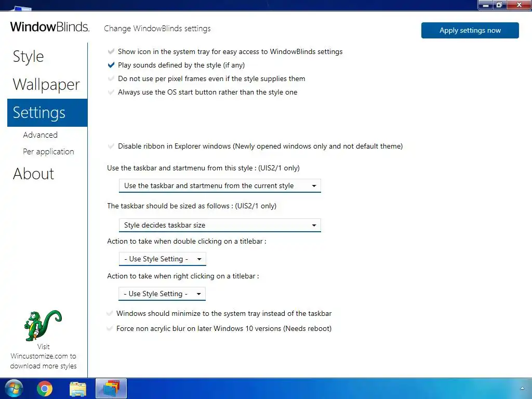Close the WindowBlinds window
Image resolution: width=532 pixels, height=399 pixels.
519,5
